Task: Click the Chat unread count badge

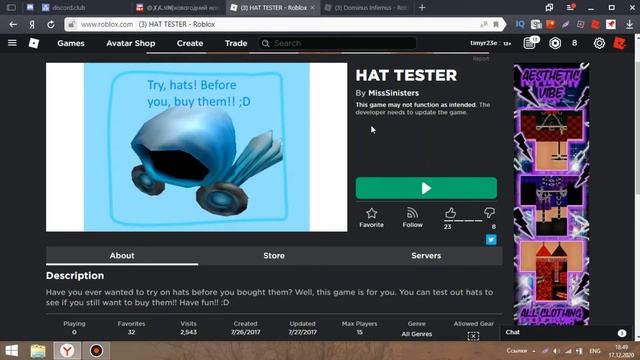Action: point(622,333)
